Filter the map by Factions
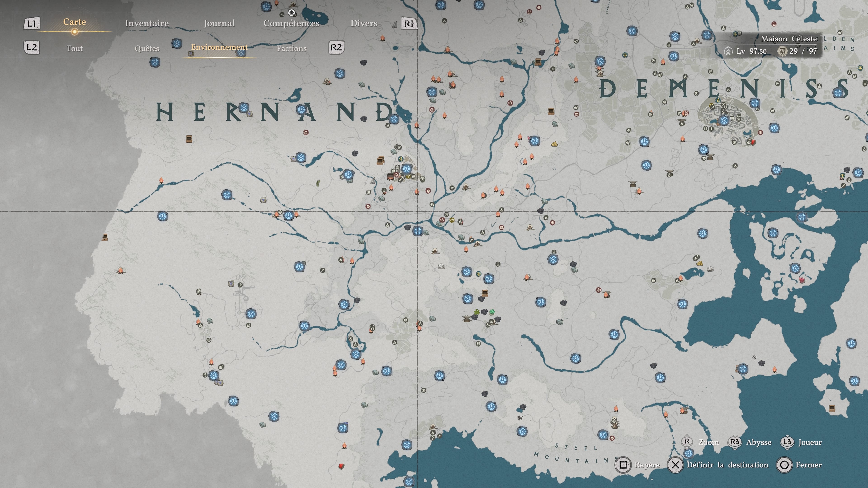The image size is (868, 488). pyautogui.click(x=292, y=49)
